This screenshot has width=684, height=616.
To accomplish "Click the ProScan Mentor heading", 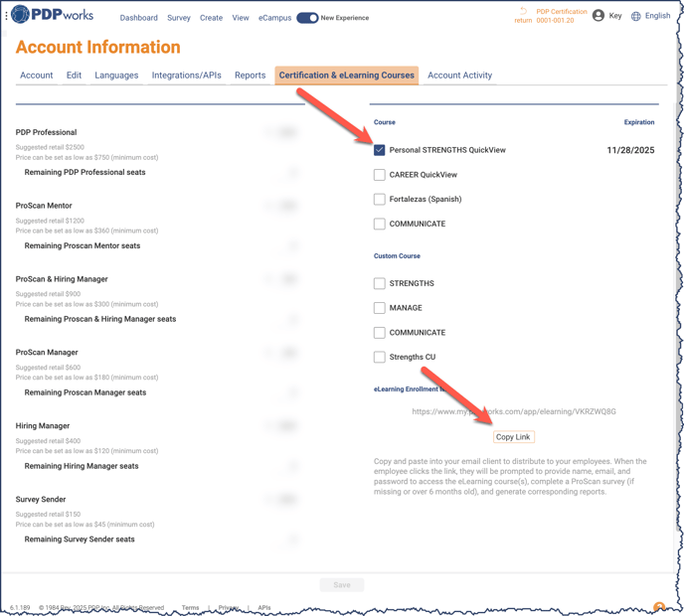I will tap(44, 206).
